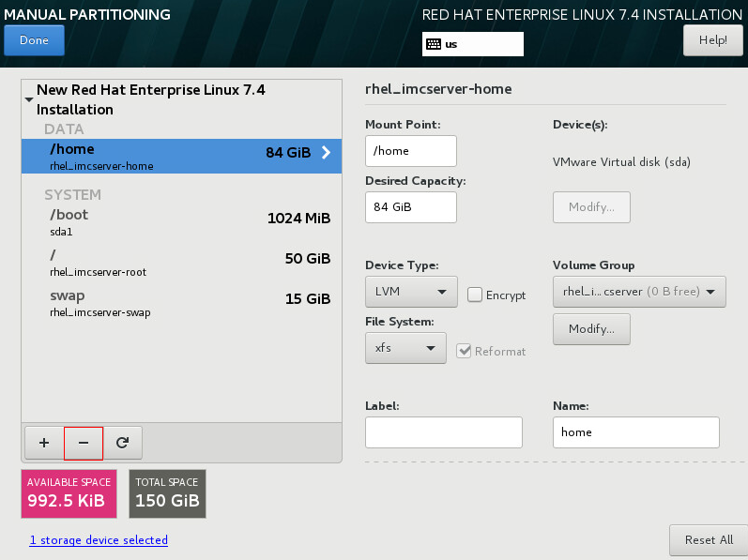
Task: Select the swap rhel_imcserver-swap partition row
Action: [181, 304]
